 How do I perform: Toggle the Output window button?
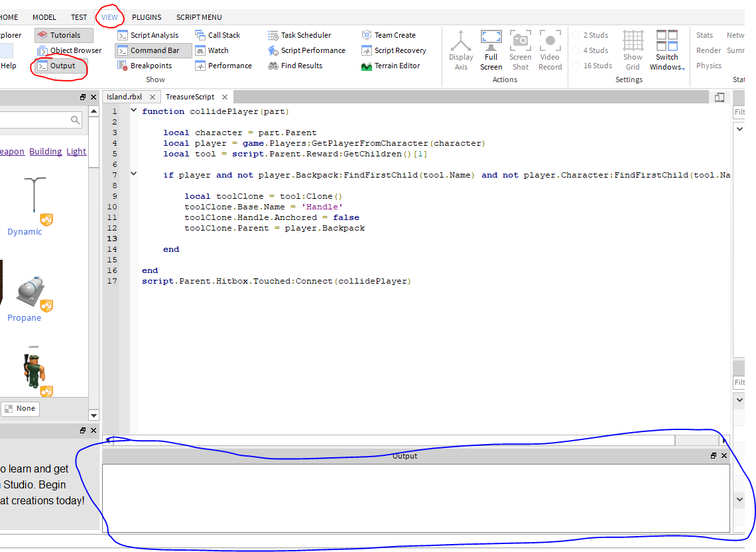click(62, 66)
